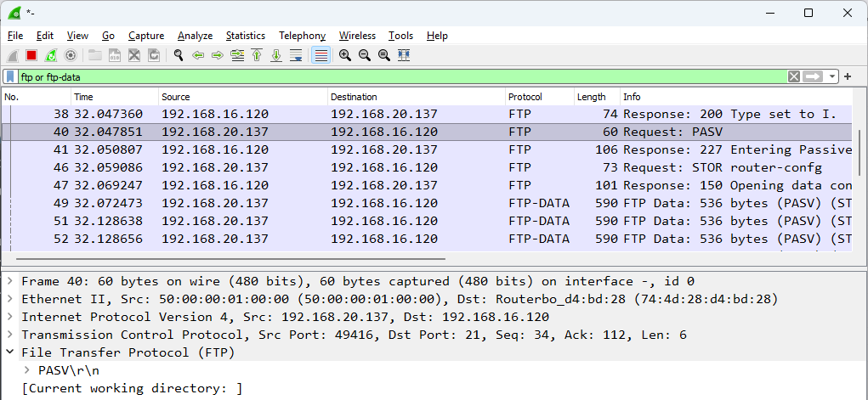This screenshot has width=868, height=400.
Task: Open the Go menu
Action: pyautogui.click(x=109, y=36)
